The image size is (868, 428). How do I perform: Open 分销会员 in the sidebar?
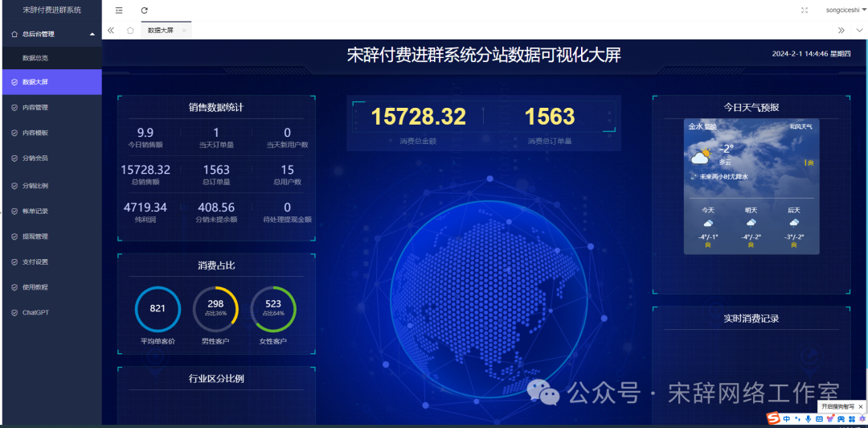click(51, 158)
